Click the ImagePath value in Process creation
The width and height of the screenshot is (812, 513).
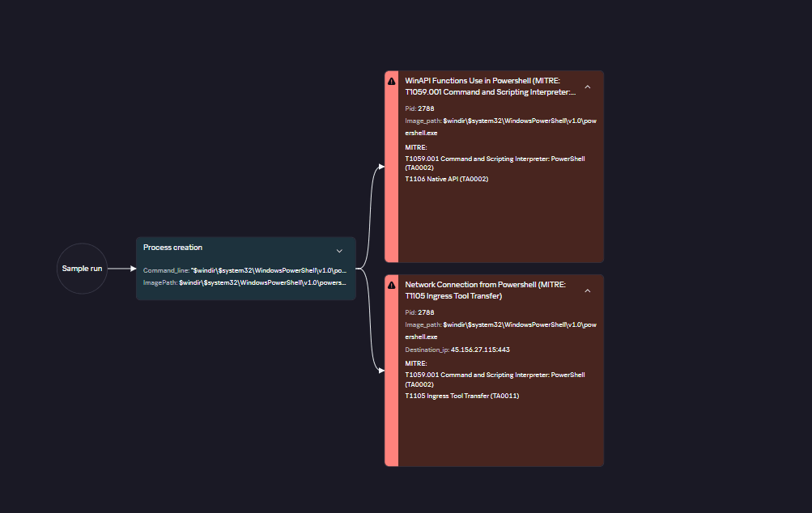point(262,283)
